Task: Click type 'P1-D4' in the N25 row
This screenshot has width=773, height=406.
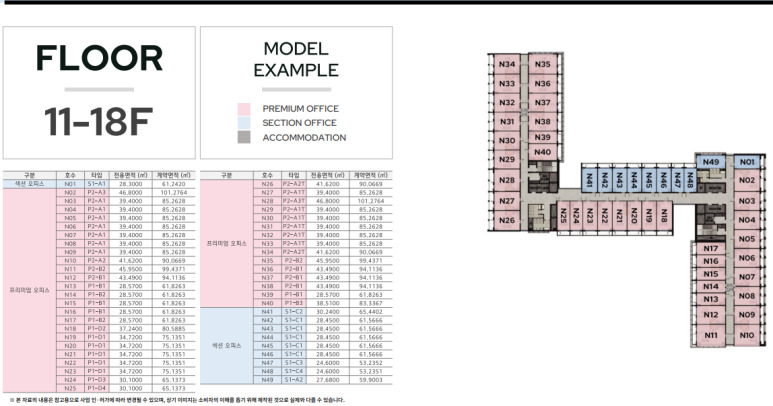Action: tap(97, 388)
